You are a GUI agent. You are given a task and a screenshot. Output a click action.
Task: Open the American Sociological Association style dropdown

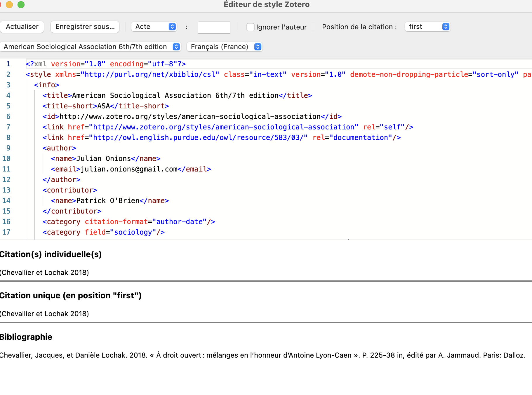(x=90, y=47)
